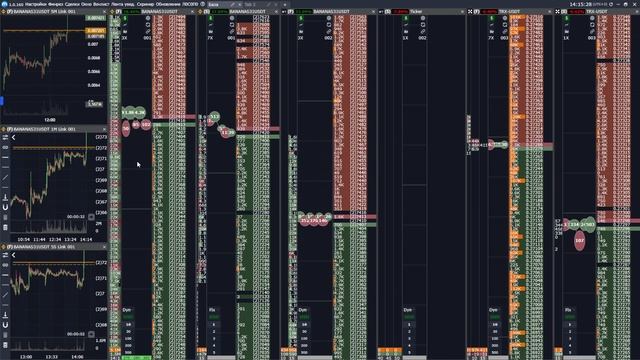Viewport: 640px width, 360px height.
Task: Select trend line tool on 5S chart
Action: click(5, 295)
